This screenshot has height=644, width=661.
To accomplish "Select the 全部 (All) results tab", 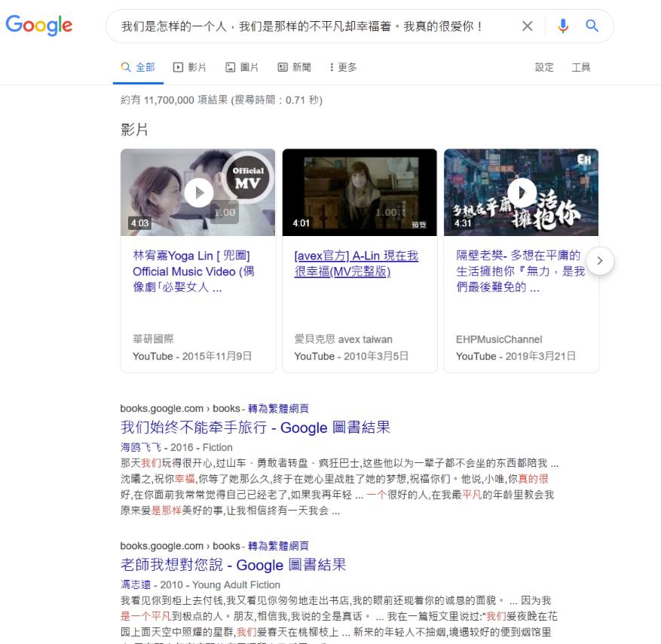I will pos(138,66).
